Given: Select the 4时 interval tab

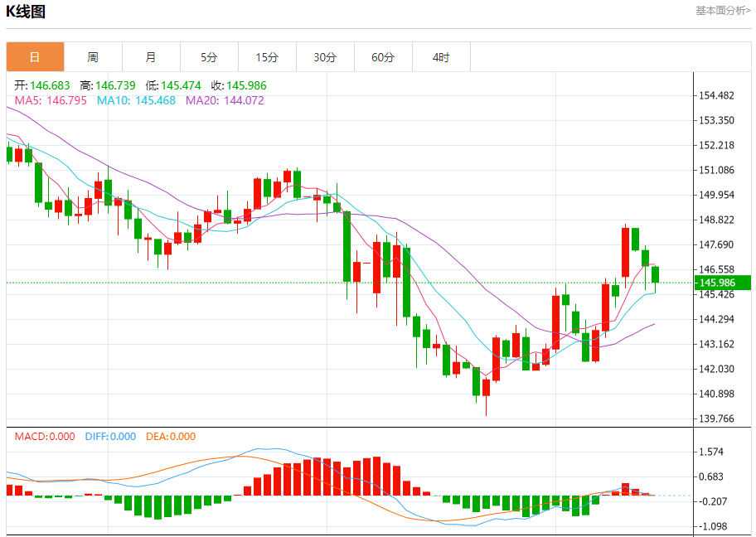Looking at the screenshot, I should 441,57.
